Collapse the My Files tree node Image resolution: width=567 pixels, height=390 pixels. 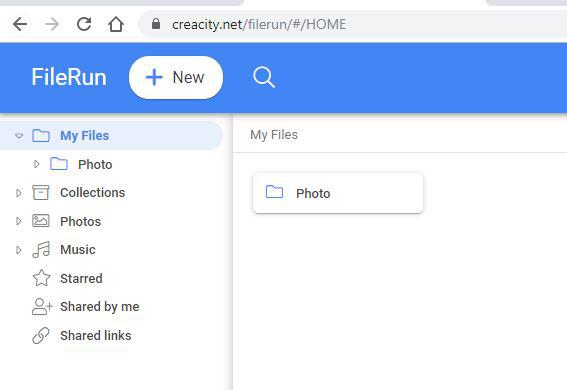tap(19, 136)
